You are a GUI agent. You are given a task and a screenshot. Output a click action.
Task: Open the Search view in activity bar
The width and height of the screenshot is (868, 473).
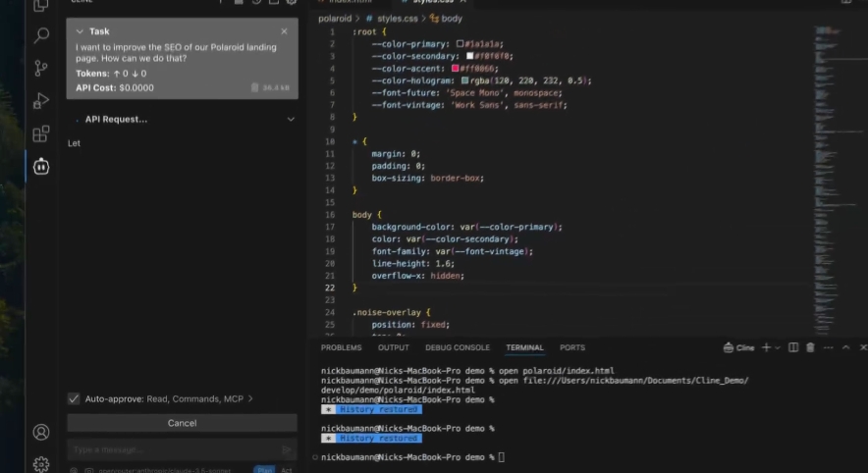(x=41, y=36)
